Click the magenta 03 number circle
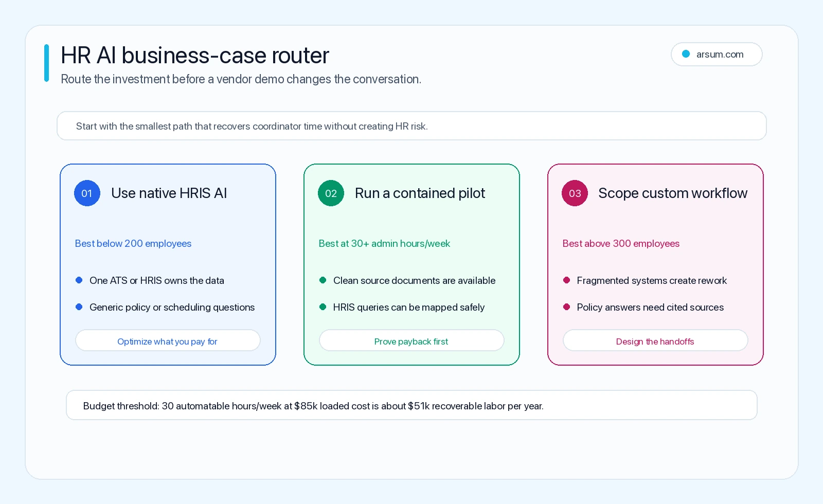The width and height of the screenshot is (823, 504). [x=575, y=193]
